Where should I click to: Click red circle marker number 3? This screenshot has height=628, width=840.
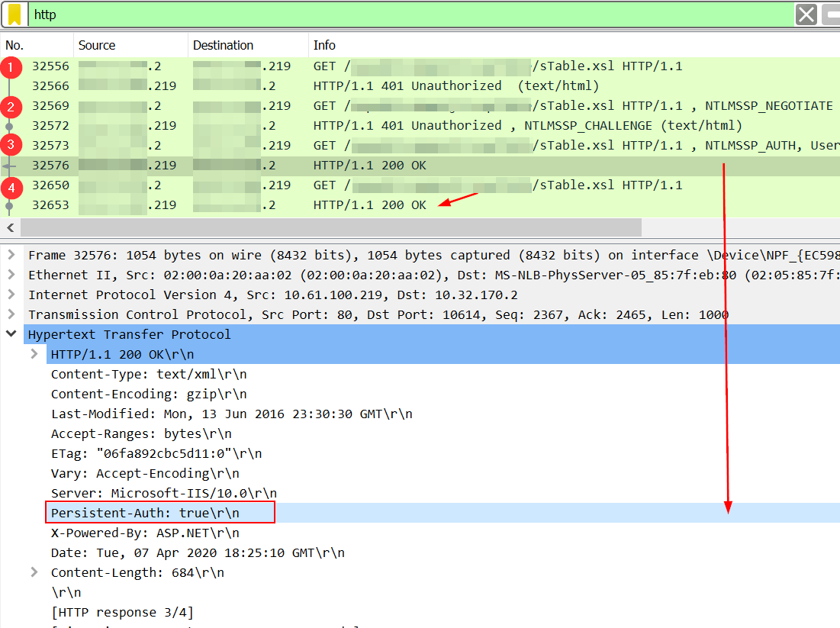pyautogui.click(x=11, y=145)
